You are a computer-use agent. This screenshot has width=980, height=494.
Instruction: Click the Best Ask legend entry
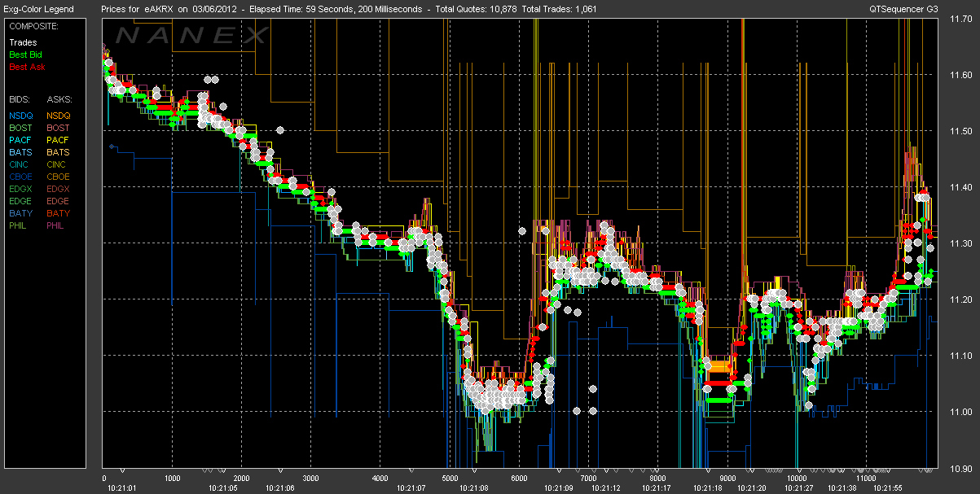25,67
